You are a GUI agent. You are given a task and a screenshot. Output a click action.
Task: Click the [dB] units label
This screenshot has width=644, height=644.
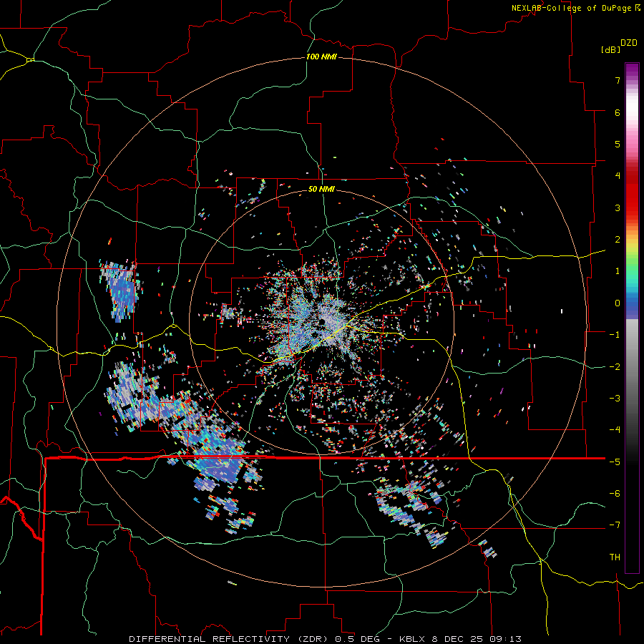(x=610, y=49)
